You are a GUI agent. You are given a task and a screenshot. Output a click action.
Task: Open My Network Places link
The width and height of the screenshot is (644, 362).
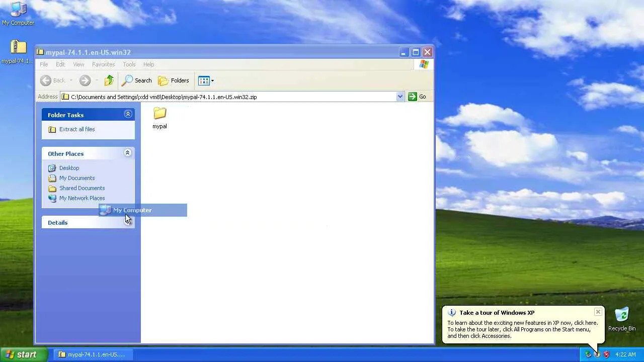pos(82,198)
